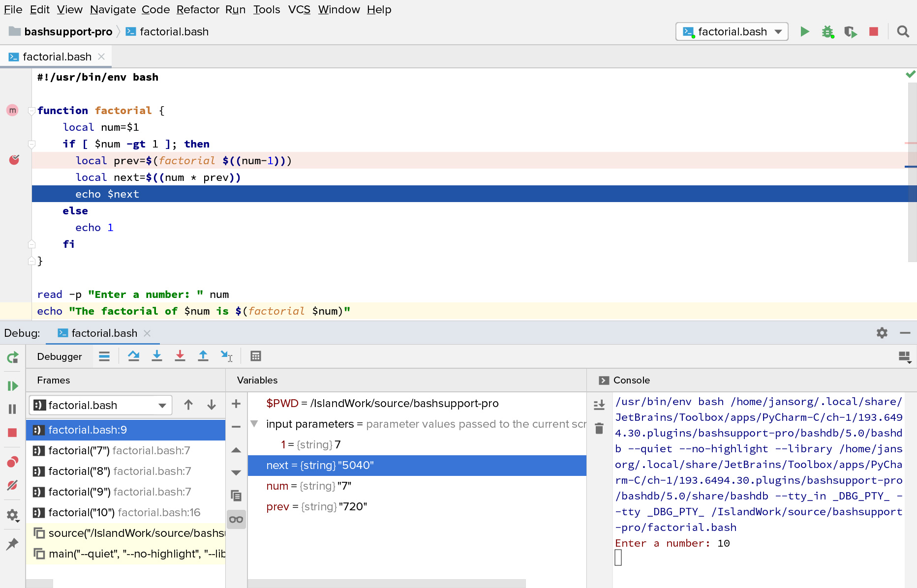Open the Evaluate Expression calculator icon
Image resolution: width=917 pixels, height=588 pixels.
[255, 356]
